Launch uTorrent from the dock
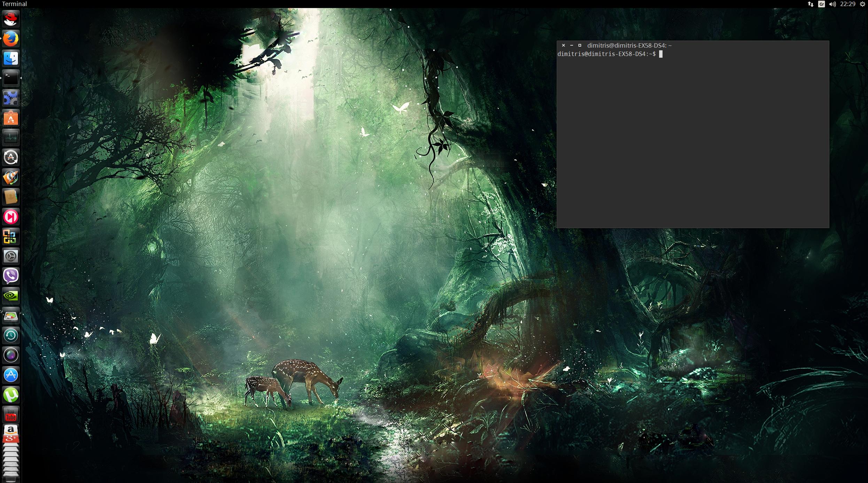This screenshot has height=483, width=868. point(11,395)
